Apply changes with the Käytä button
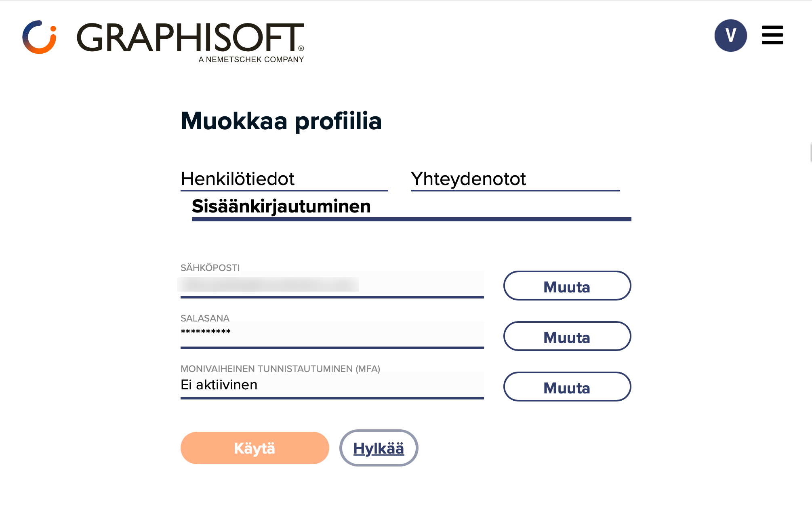The image size is (812, 517). pos(255,448)
